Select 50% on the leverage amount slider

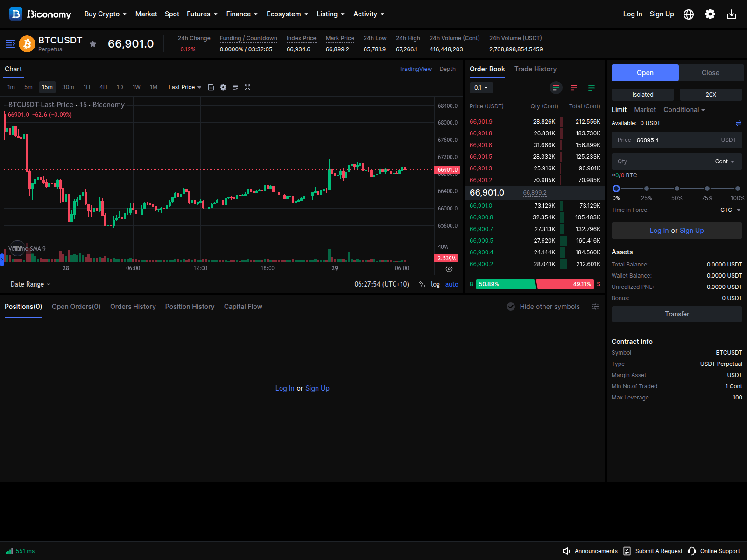676,189
